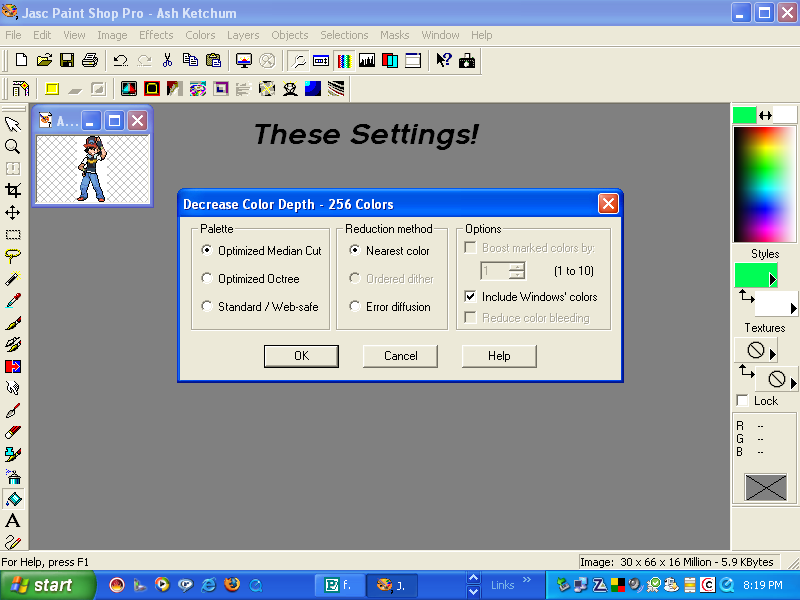Viewport: 800px width, 600px height.
Task: Pick a color from the rainbow color picker
Action: point(765,184)
